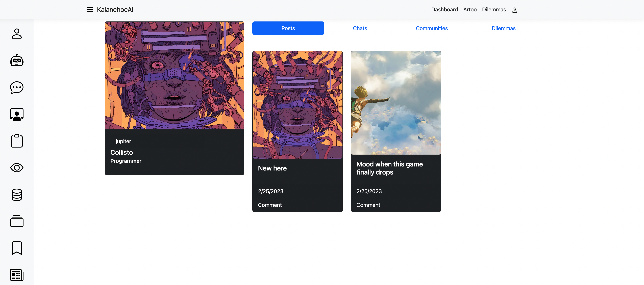Screen dimensions: 644x285
Task: Switch to the Communities tab
Action: (x=432, y=28)
